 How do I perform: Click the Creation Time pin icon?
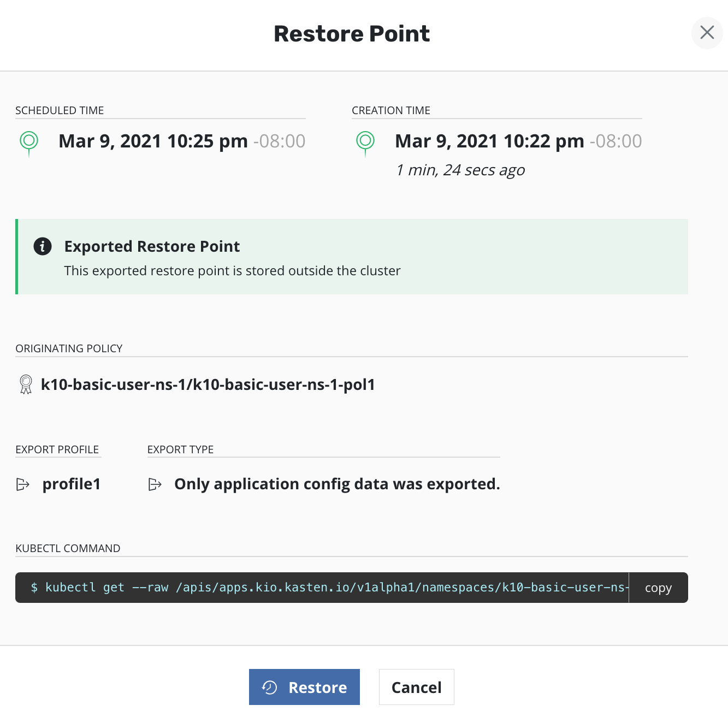click(365, 142)
